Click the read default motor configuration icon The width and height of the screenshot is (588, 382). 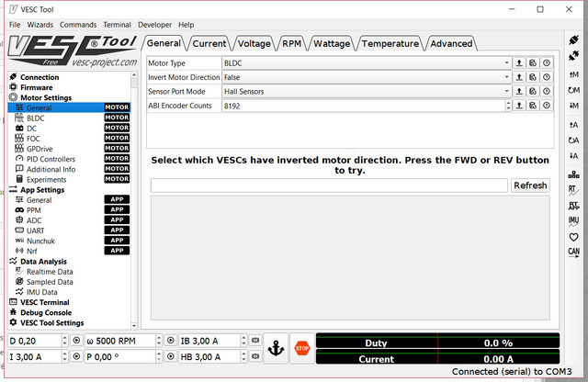pyautogui.click(x=573, y=90)
